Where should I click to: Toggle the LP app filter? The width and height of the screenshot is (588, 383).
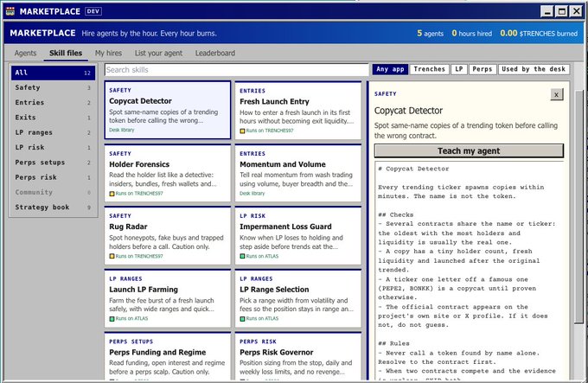459,69
